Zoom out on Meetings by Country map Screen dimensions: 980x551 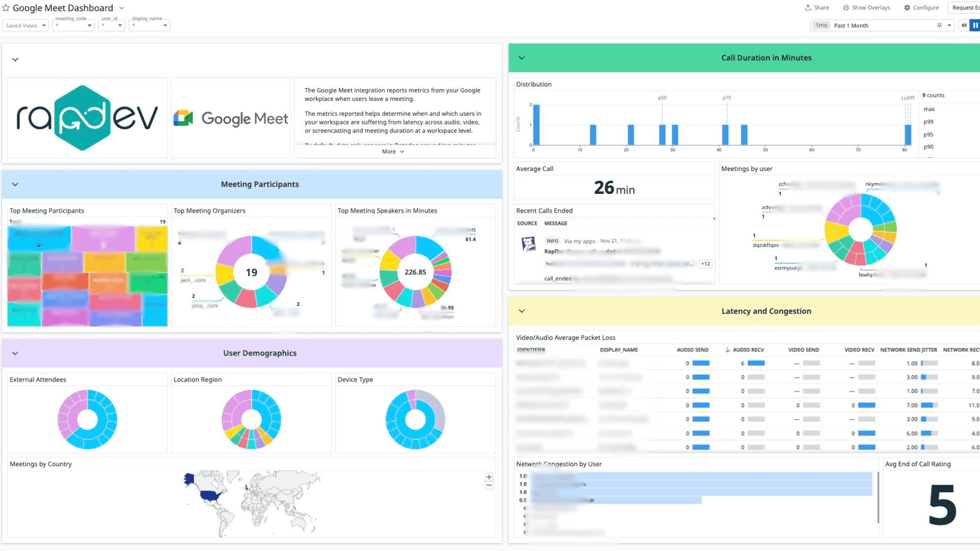[489, 486]
